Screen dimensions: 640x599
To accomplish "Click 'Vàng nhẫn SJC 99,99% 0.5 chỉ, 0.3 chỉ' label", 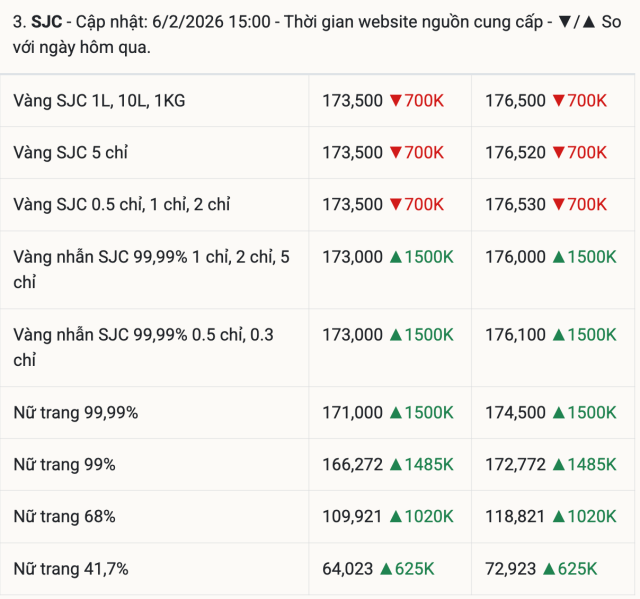I will tap(143, 347).
